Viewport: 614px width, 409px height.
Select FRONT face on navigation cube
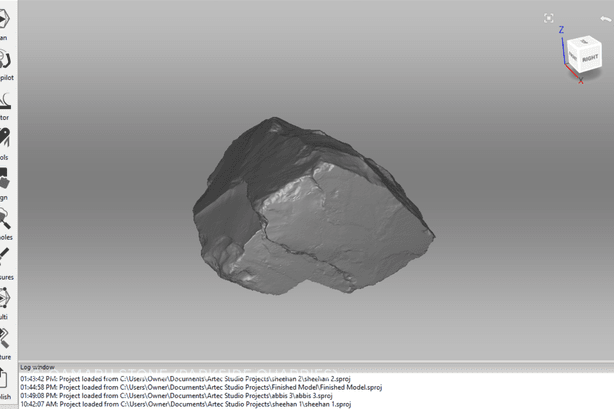pos(574,58)
